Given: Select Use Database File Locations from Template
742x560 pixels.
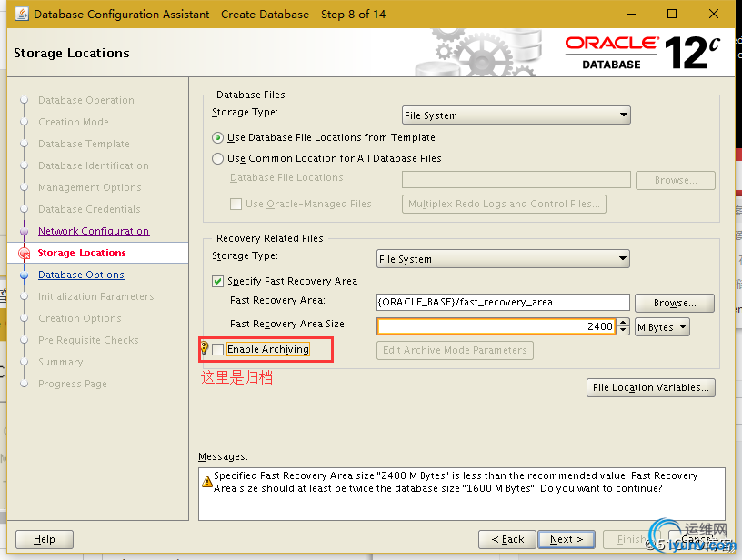Looking at the screenshot, I should 217,137.
